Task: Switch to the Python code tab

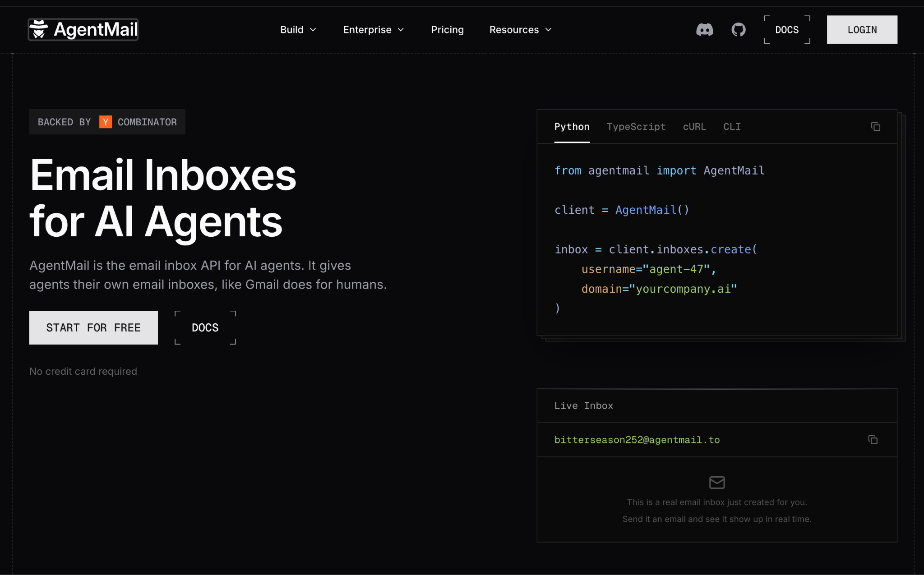Action: click(572, 127)
